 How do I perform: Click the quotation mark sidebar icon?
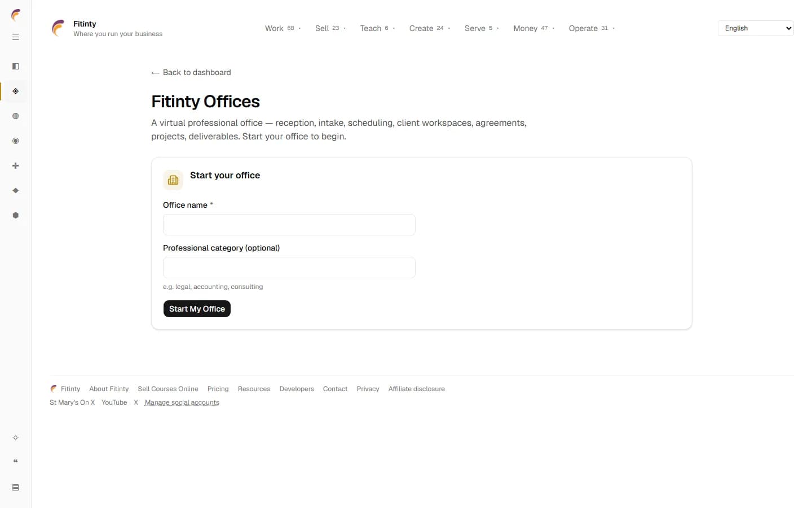[x=16, y=462]
